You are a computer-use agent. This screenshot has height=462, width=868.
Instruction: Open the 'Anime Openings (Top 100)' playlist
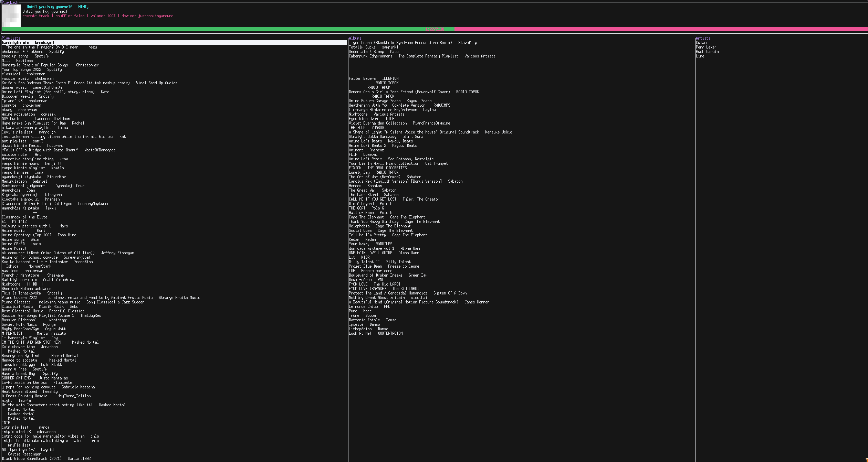pos(26,235)
